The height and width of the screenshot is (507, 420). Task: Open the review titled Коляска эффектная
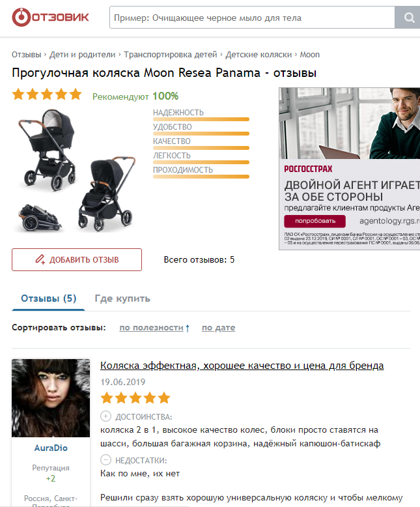click(x=242, y=366)
